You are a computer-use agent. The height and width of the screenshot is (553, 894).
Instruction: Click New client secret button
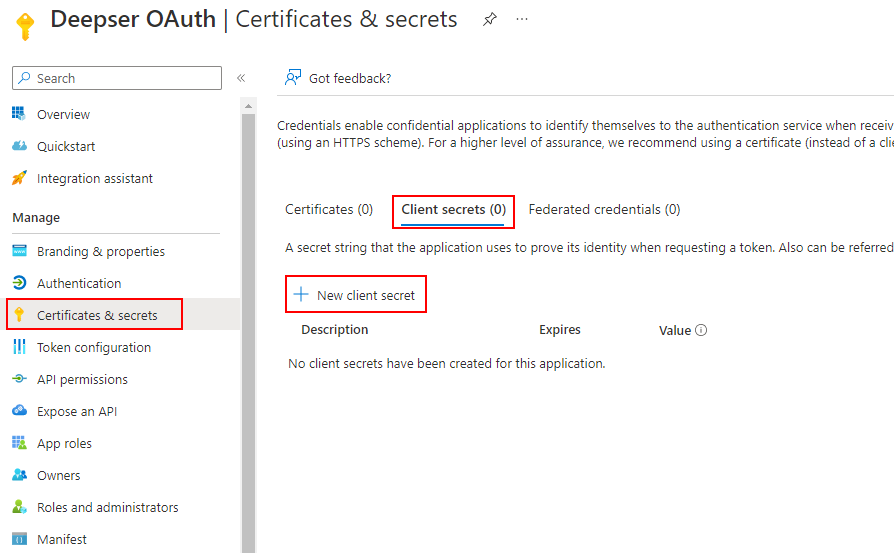tap(355, 295)
